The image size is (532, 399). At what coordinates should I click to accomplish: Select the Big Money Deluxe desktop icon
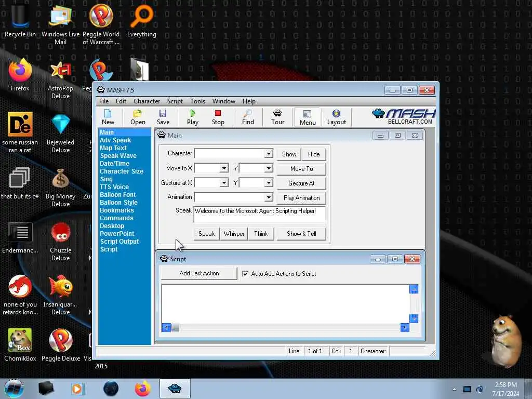[x=60, y=187]
